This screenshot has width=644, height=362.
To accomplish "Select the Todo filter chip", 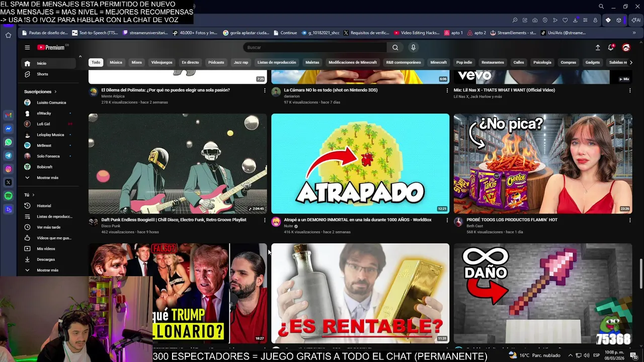I will (96, 62).
